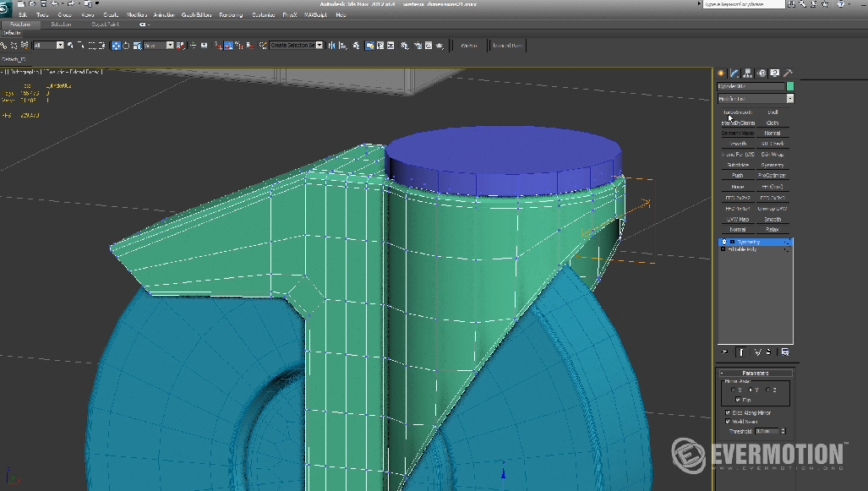
Task: Collapse the Parameters rollout
Action: coord(755,373)
